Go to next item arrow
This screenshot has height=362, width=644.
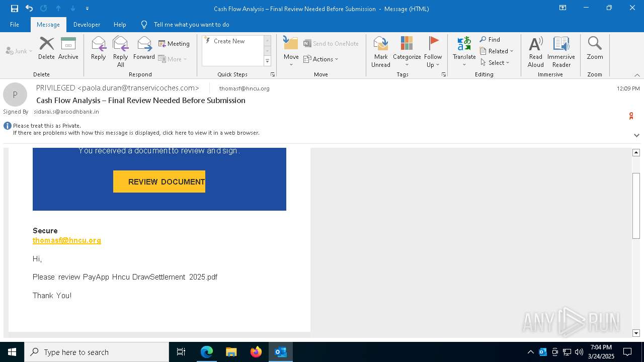[73, 9]
